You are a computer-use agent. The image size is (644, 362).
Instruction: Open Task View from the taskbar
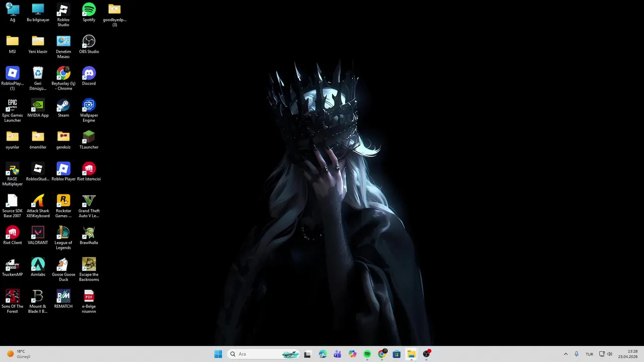click(x=307, y=354)
